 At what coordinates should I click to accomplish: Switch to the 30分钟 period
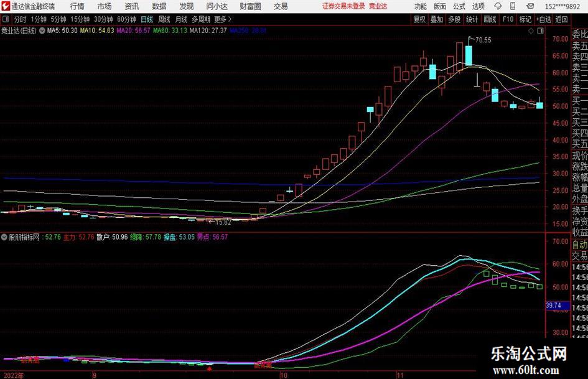tap(103, 19)
